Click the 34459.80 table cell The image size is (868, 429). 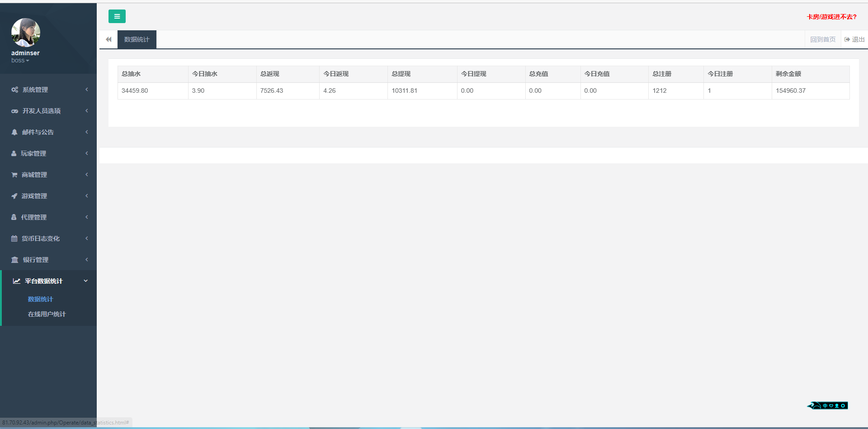coord(153,91)
